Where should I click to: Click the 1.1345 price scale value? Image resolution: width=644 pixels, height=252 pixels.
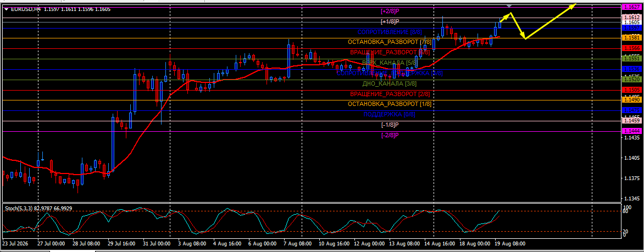tap(631, 199)
